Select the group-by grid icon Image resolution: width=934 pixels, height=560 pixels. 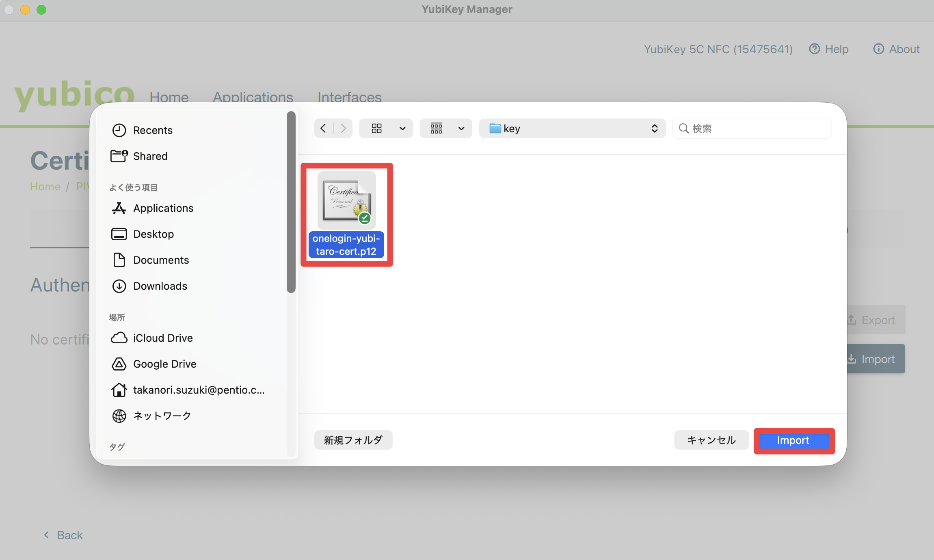coord(437,128)
